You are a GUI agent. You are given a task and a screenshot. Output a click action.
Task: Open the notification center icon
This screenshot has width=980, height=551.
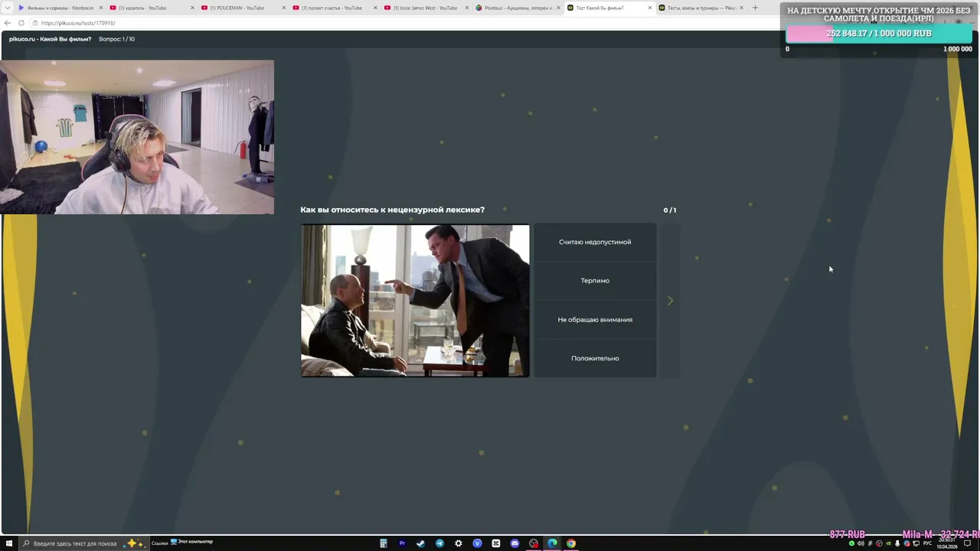click(968, 543)
